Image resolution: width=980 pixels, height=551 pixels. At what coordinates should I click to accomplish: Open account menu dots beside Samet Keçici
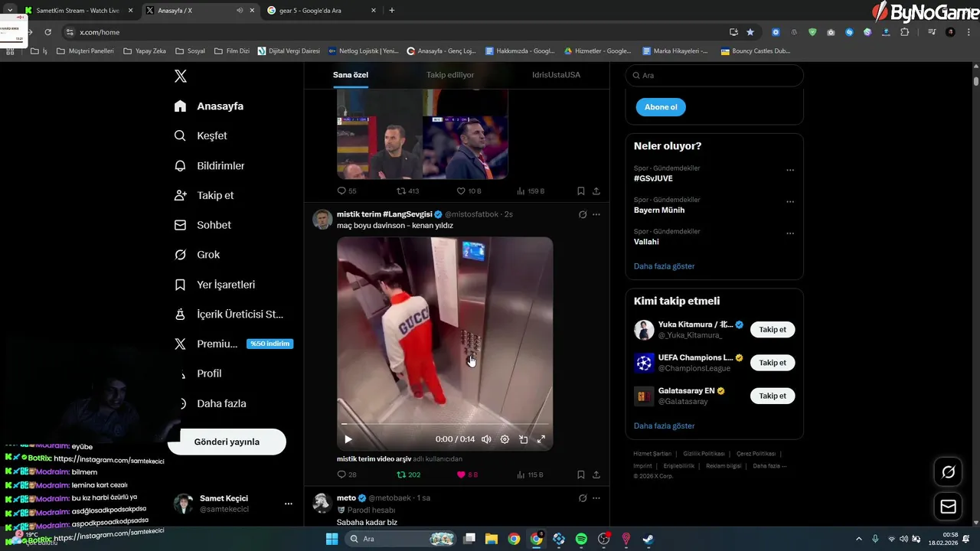click(289, 504)
